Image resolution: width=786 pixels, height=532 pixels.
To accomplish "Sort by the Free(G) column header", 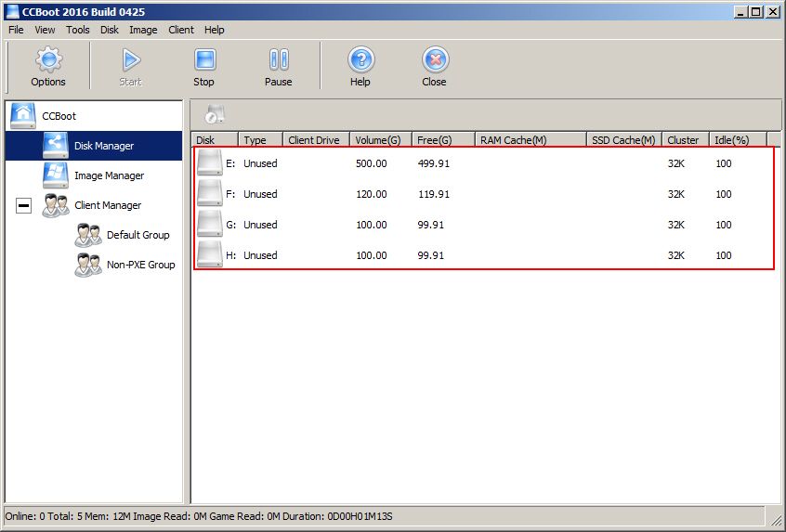I will point(443,140).
